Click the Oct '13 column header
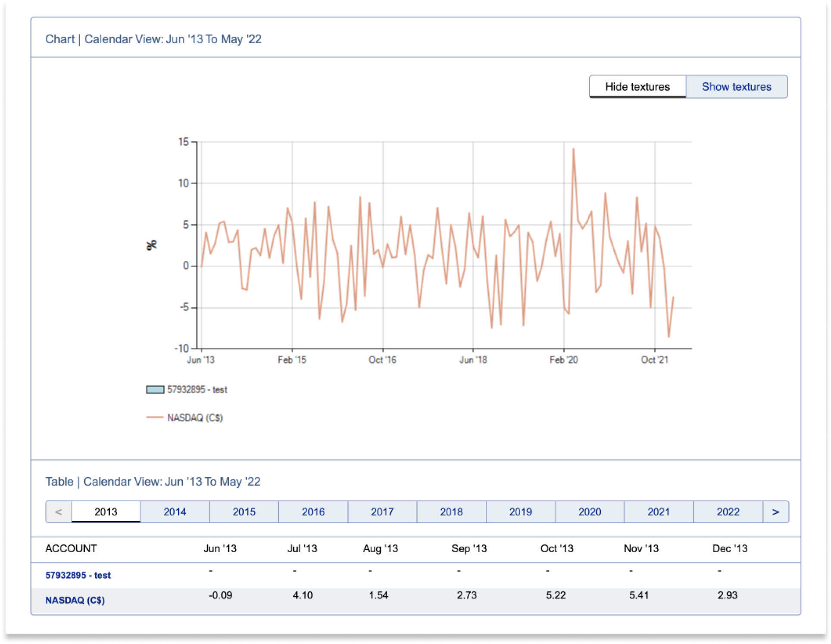831x644 pixels. click(557, 548)
